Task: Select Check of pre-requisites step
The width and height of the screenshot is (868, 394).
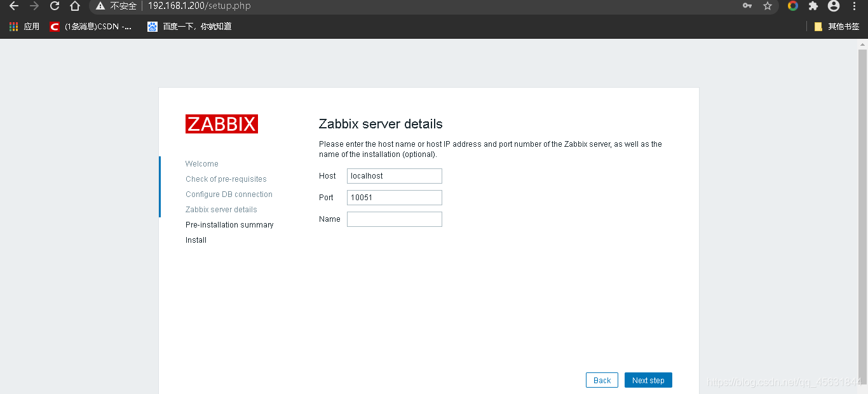Action: pyautogui.click(x=226, y=179)
